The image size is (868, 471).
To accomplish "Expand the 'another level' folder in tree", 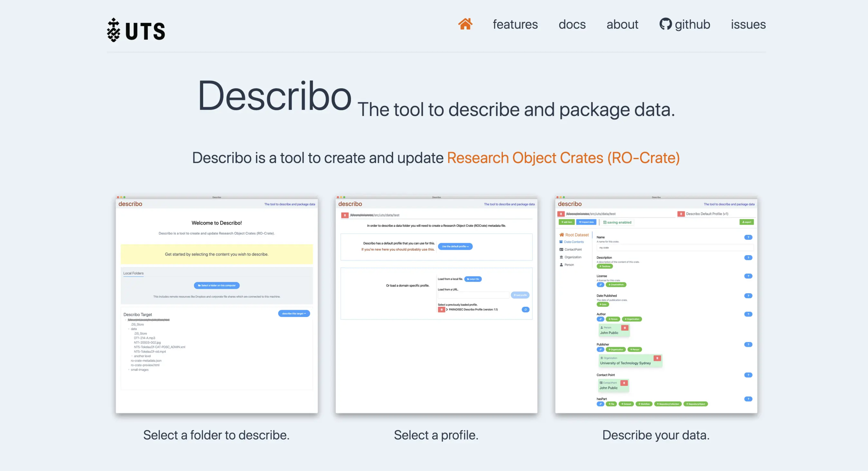I will pos(132,356).
